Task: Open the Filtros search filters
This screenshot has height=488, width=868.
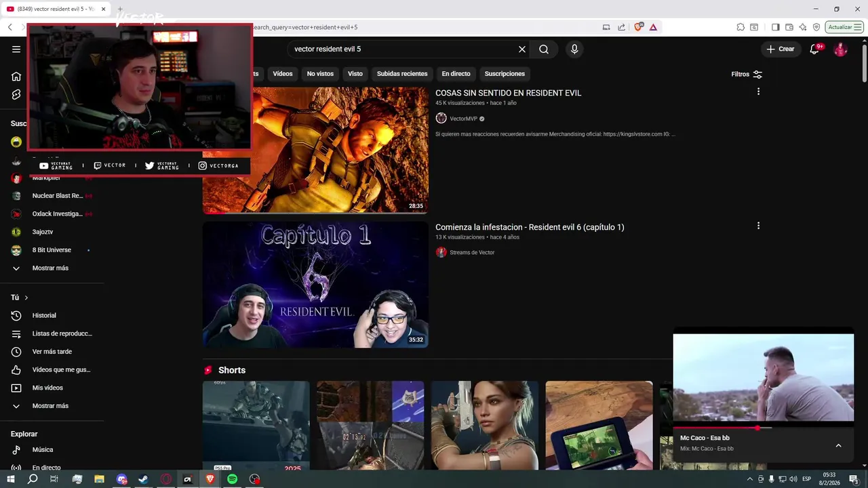Action: [747, 74]
